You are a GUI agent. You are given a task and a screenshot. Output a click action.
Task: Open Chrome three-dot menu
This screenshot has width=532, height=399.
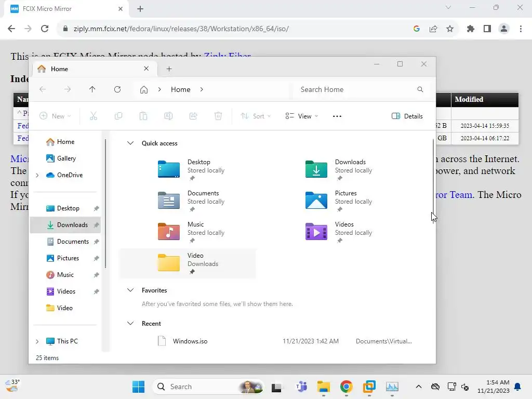tap(521, 29)
